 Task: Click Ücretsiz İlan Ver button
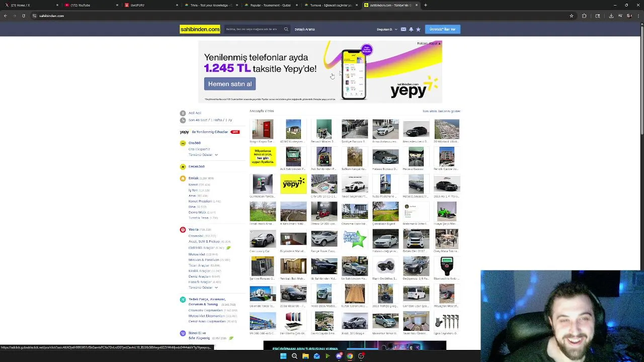pyautogui.click(x=442, y=29)
